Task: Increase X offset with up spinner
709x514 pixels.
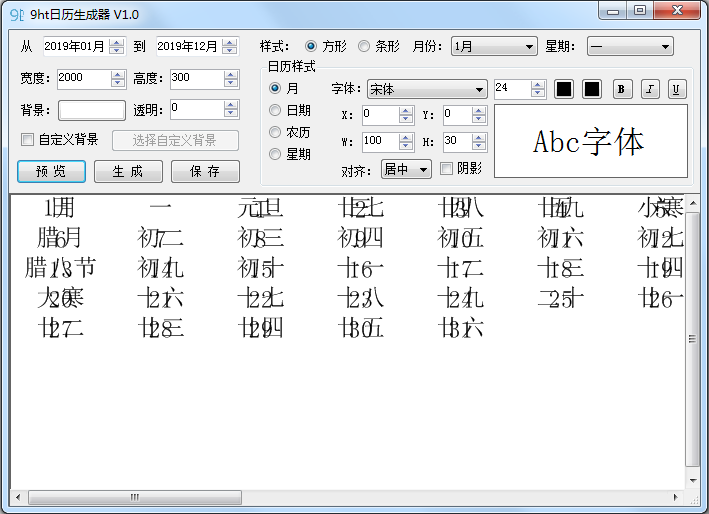Action: (x=406, y=111)
